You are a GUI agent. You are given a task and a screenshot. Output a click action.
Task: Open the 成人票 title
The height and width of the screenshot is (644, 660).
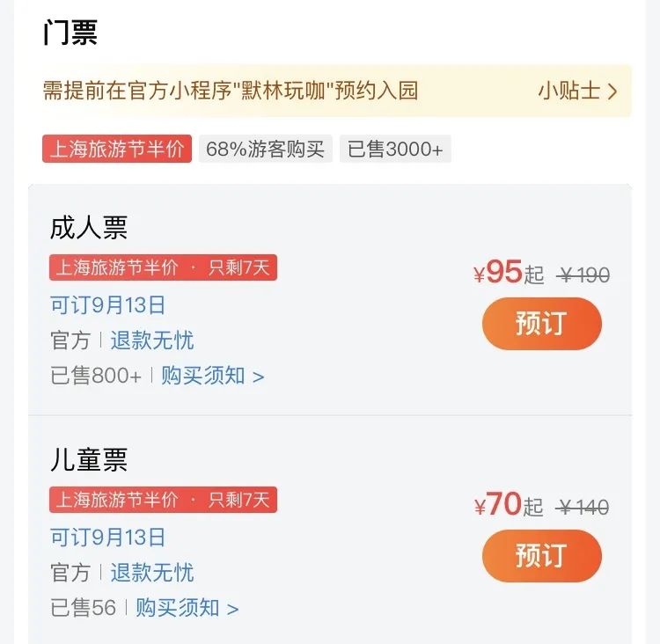88,228
